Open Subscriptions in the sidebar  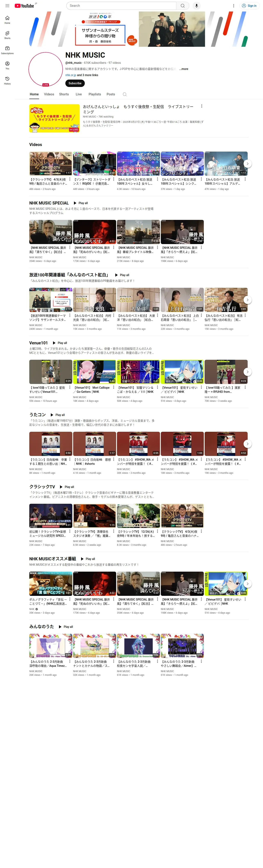[7, 50]
